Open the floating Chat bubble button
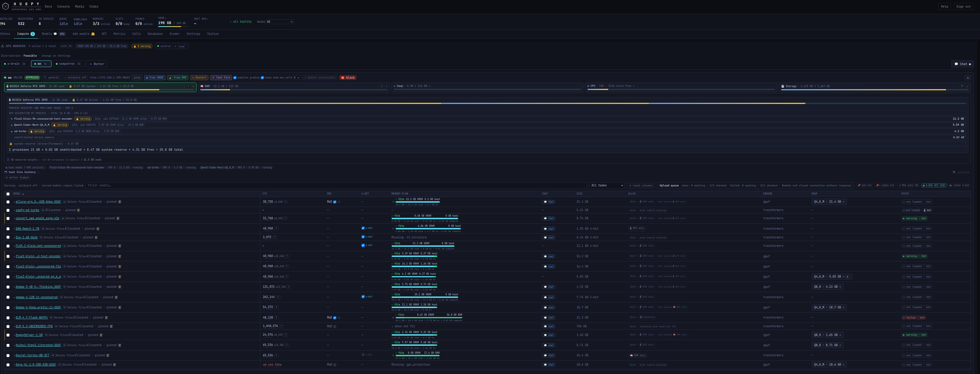 coord(962,64)
